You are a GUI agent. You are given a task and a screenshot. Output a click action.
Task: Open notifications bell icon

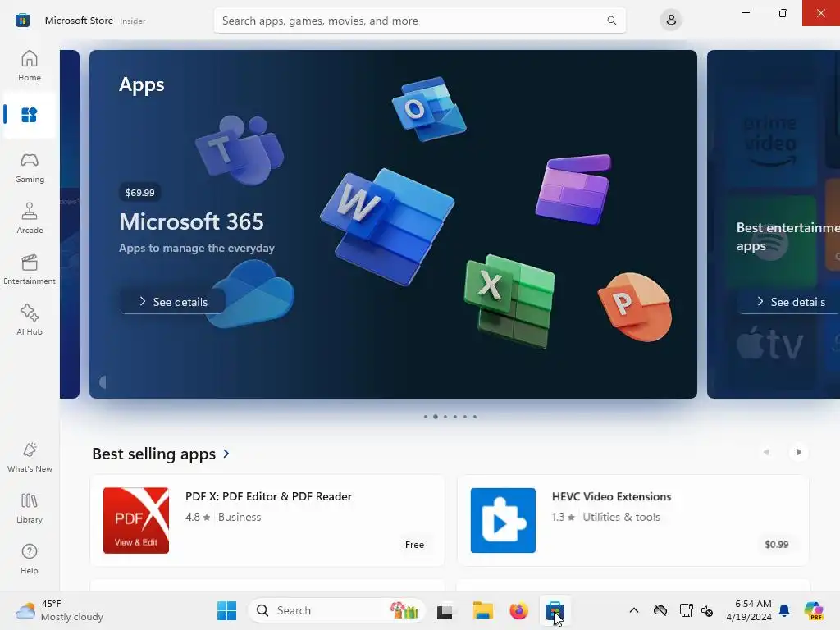pos(784,610)
